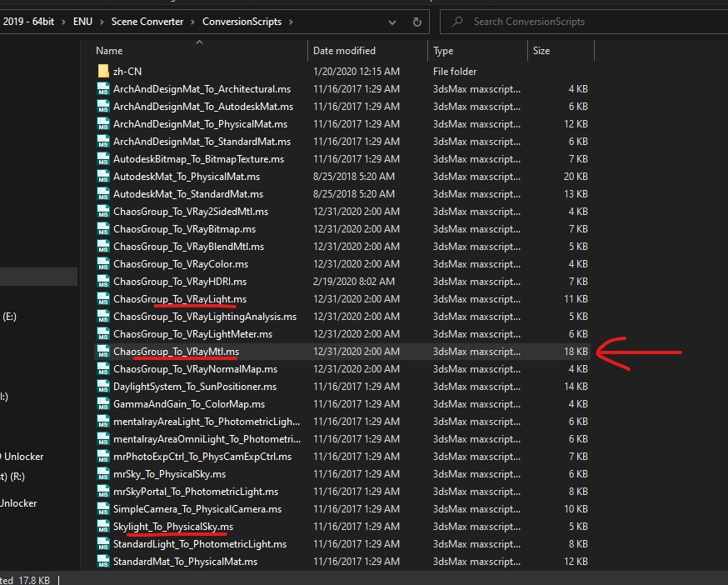
Task: Click the ArchAndDesignMat_To_Architectural.ms file icon
Action: coord(103,89)
